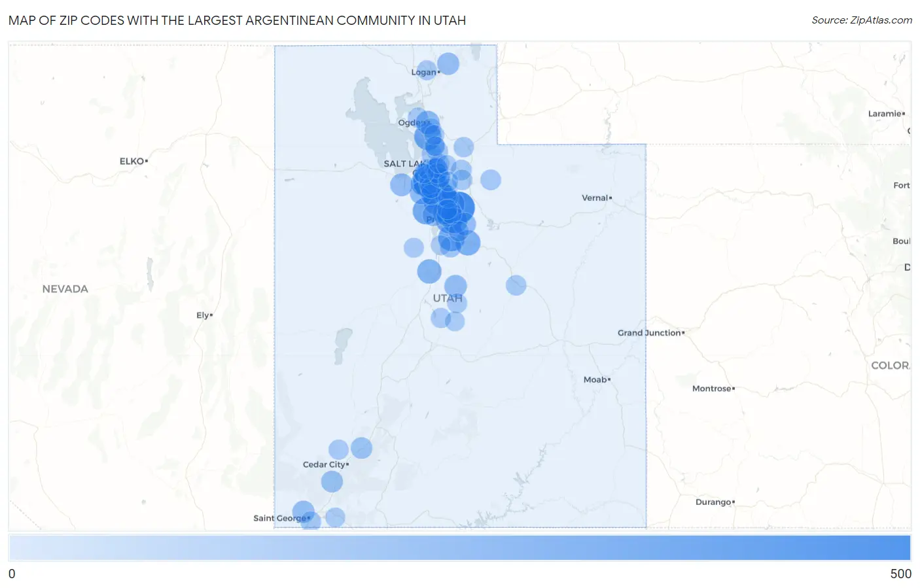Click the Laramie city label
920x588 pixels.
pyautogui.click(x=885, y=114)
